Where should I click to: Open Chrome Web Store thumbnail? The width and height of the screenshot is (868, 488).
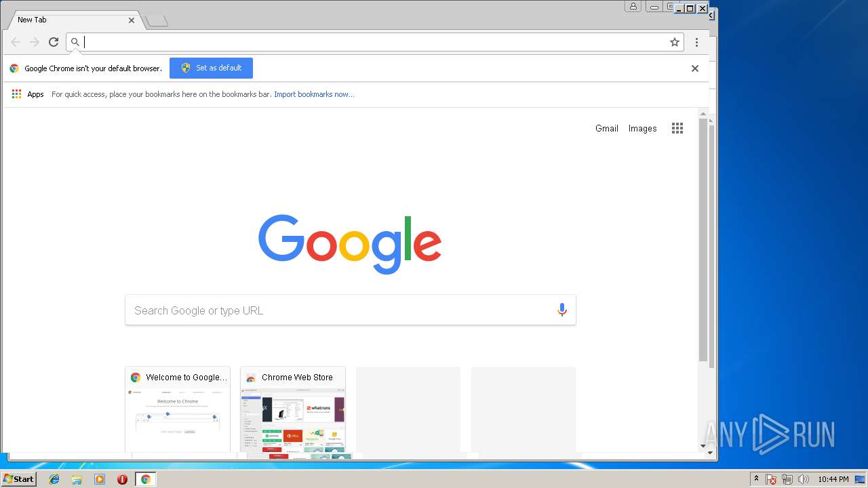293,409
